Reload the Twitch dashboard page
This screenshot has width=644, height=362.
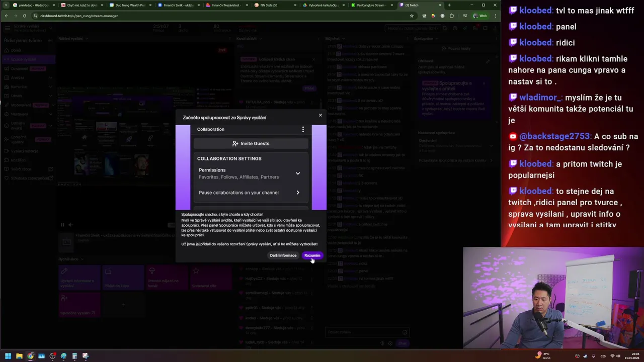point(24,16)
